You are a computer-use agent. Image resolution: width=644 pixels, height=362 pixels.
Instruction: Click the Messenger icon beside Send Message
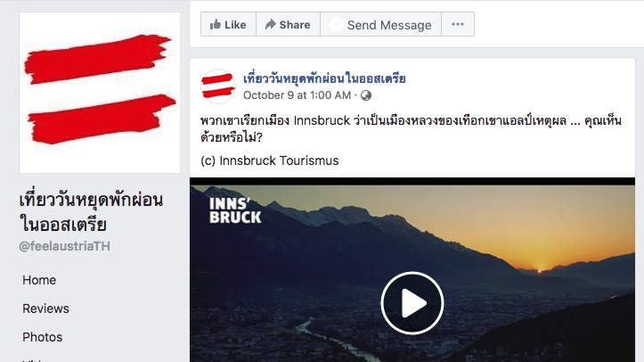pyautogui.click(x=337, y=25)
